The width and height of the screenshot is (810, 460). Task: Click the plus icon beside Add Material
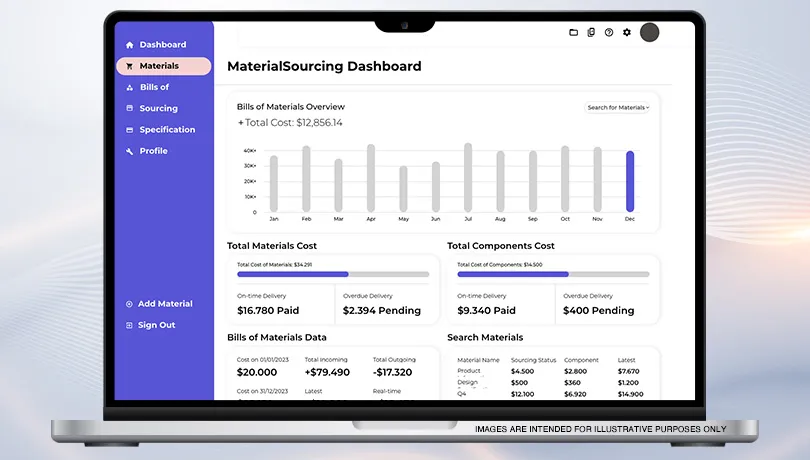(x=129, y=304)
